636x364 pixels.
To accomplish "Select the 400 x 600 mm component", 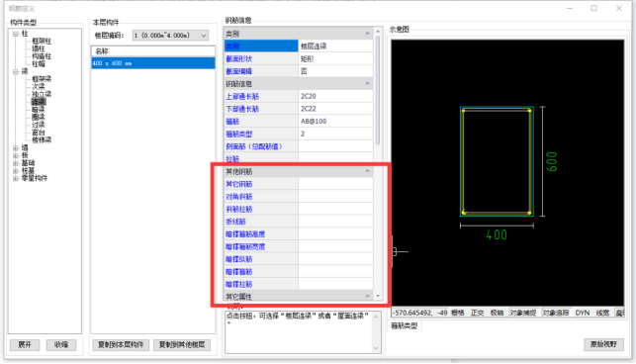I will coord(153,63).
